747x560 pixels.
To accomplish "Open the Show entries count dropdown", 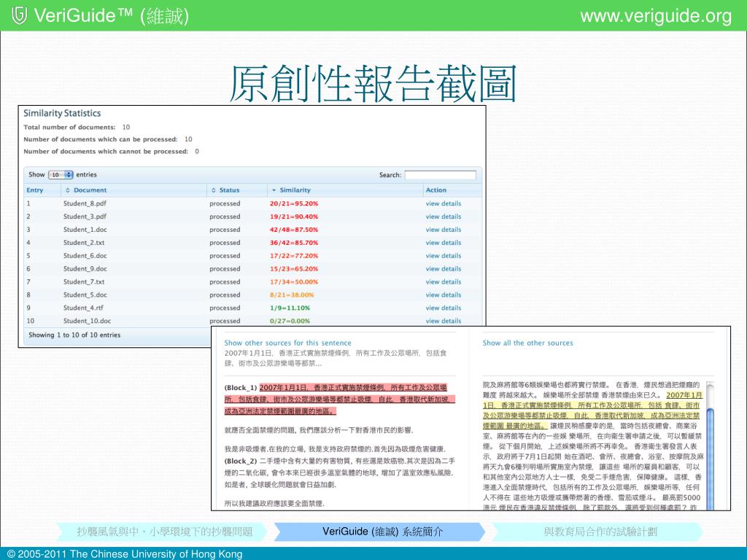I will tap(61, 175).
